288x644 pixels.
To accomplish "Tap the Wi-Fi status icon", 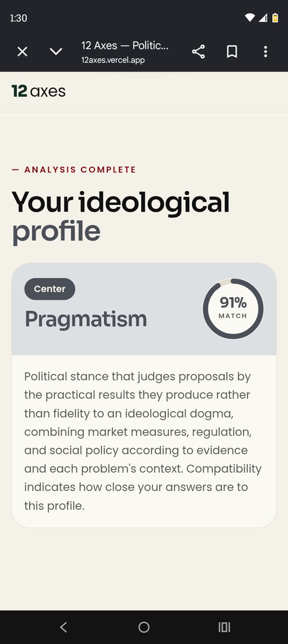I will 250,18.
